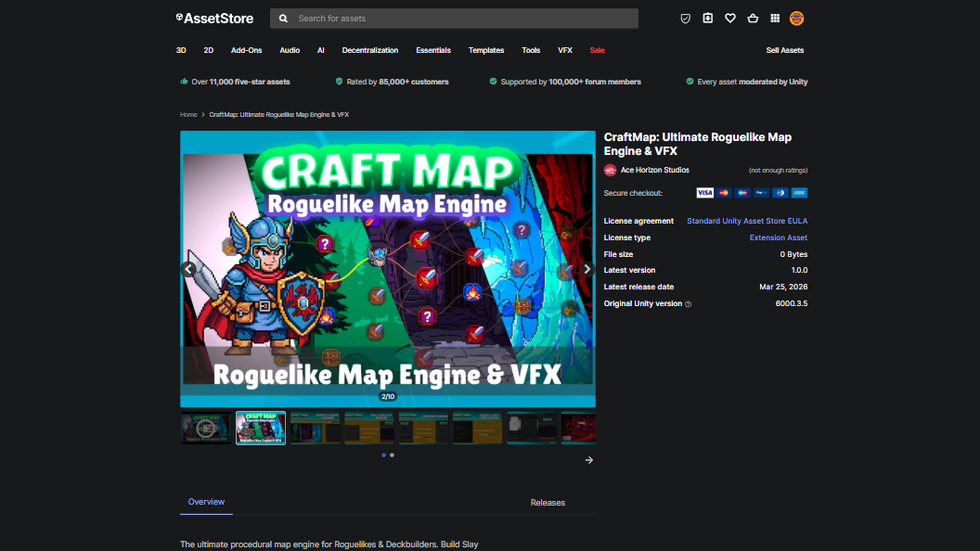
Task: Click the Sell Assets link
Action: point(785,50)
